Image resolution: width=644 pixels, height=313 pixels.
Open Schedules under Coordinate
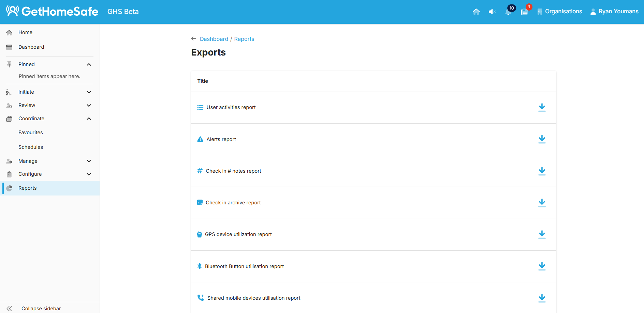tap(31, 147)
